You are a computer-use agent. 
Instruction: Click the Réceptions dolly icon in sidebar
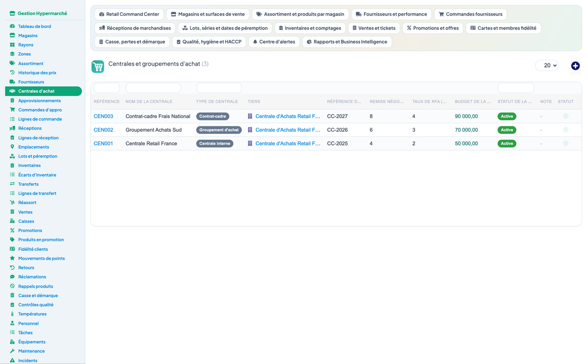click(x=12, y=128)
